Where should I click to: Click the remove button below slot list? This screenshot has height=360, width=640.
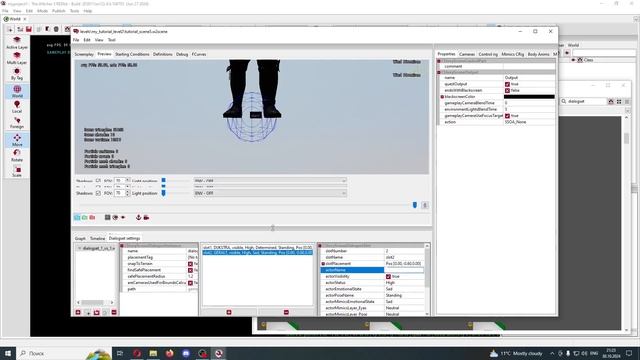[286, 312]
